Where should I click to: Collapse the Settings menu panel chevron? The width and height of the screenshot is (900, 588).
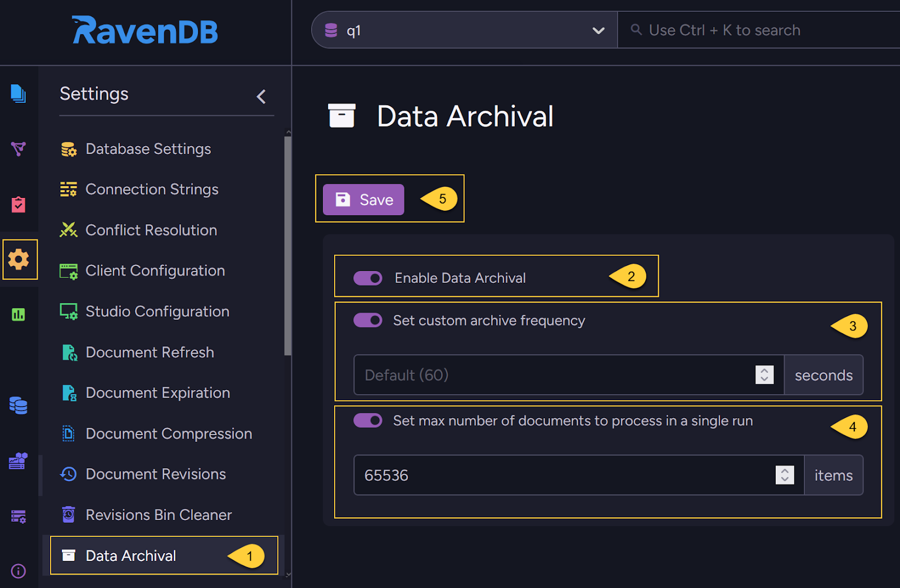tap(262, 97)
